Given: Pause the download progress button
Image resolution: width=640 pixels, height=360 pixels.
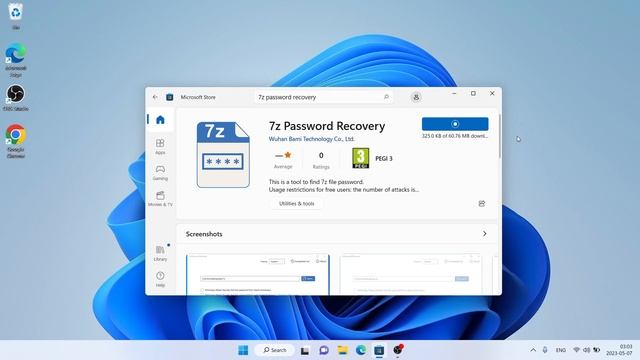Looking at the screenshot, I should pos(455,124).
